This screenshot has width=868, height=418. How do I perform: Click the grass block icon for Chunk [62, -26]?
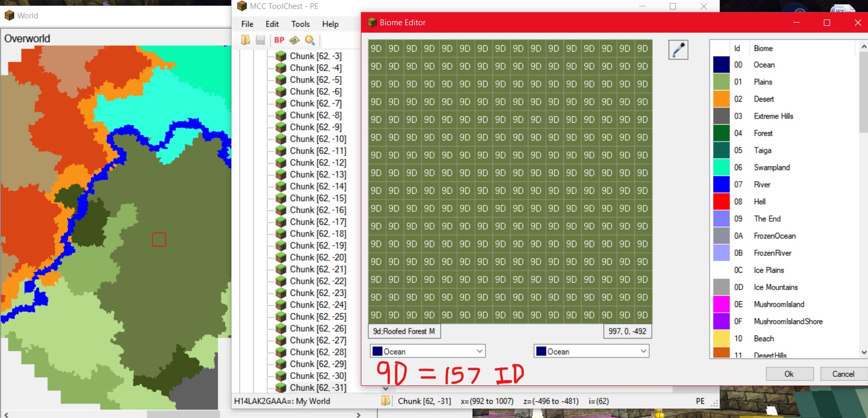tap(281, 329)
